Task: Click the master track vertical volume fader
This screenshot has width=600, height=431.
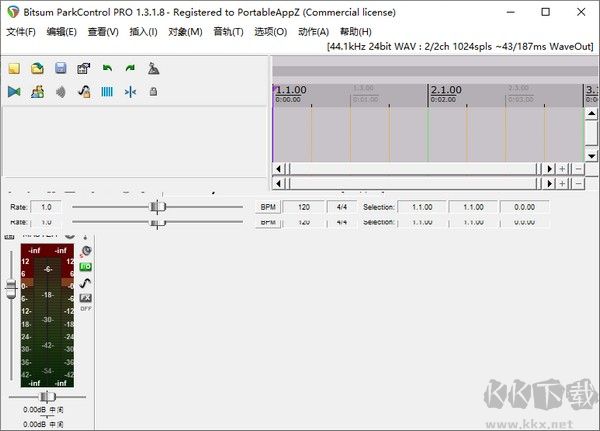Action: click(11, 286)
